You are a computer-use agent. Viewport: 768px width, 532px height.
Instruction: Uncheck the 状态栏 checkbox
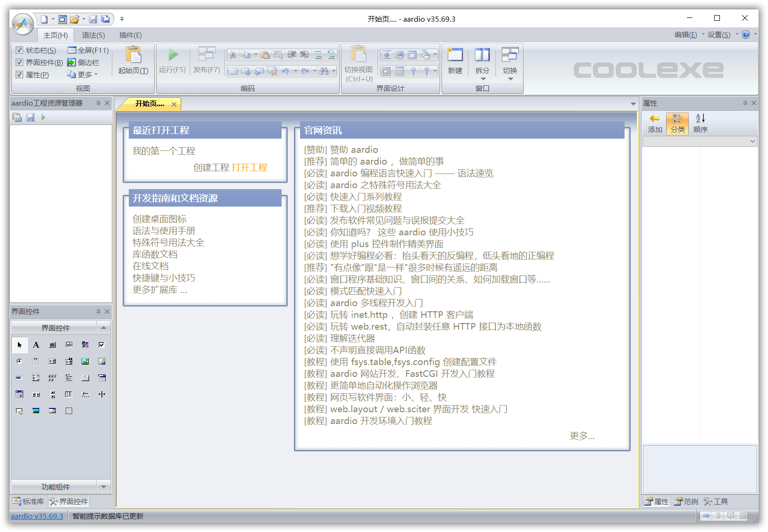click(19, 50)
